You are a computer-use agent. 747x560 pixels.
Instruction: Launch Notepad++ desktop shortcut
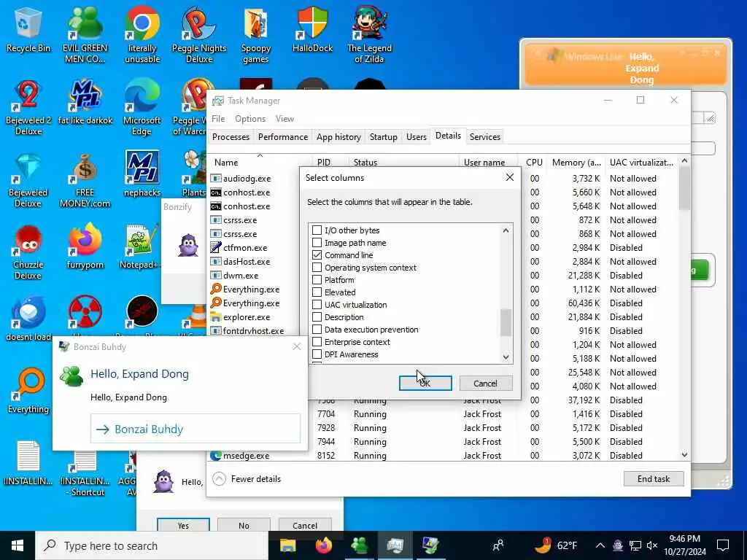pyautogui.click(x=140, y=247)
